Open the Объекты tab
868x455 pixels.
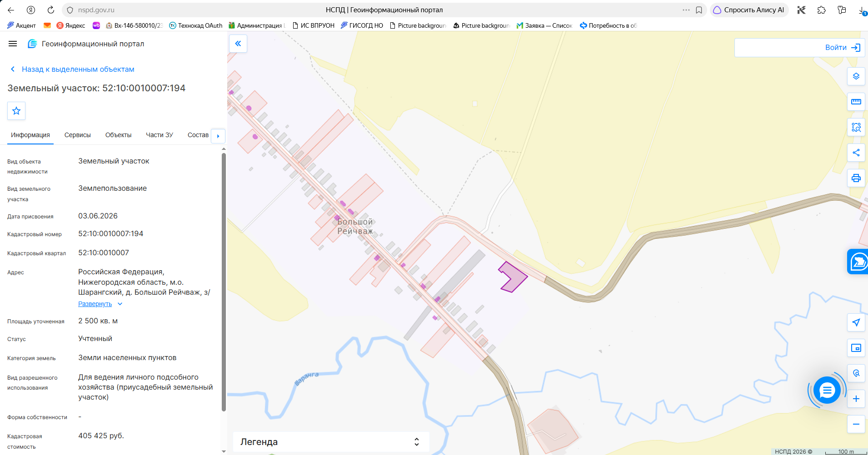pyautogui.click(x=118, y=135)
